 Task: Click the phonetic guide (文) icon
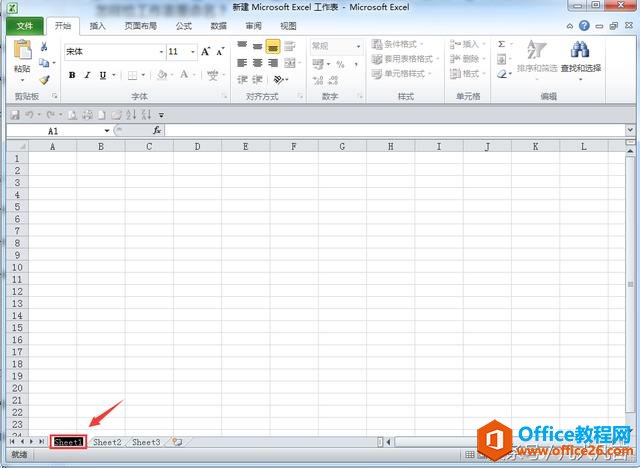pyautogui.click(x=213, y=75)
